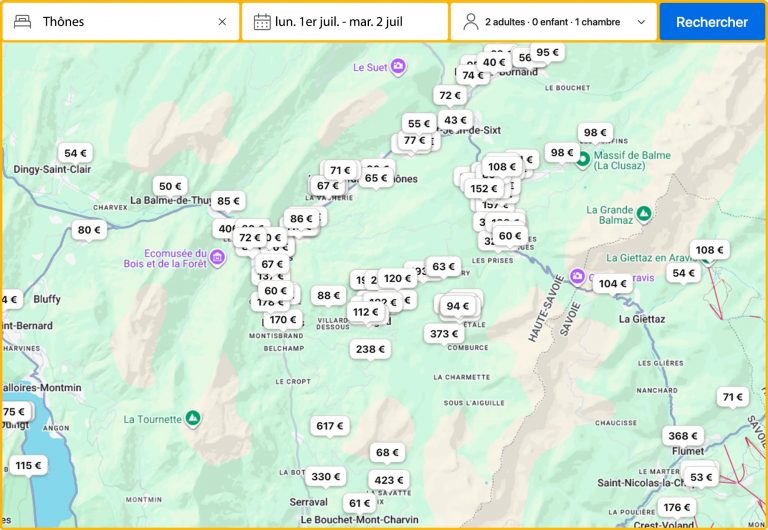The image size is (768, 530).
Task: Select the 238 € price marker
Action: pyautogui.click(x=370, y=349)
